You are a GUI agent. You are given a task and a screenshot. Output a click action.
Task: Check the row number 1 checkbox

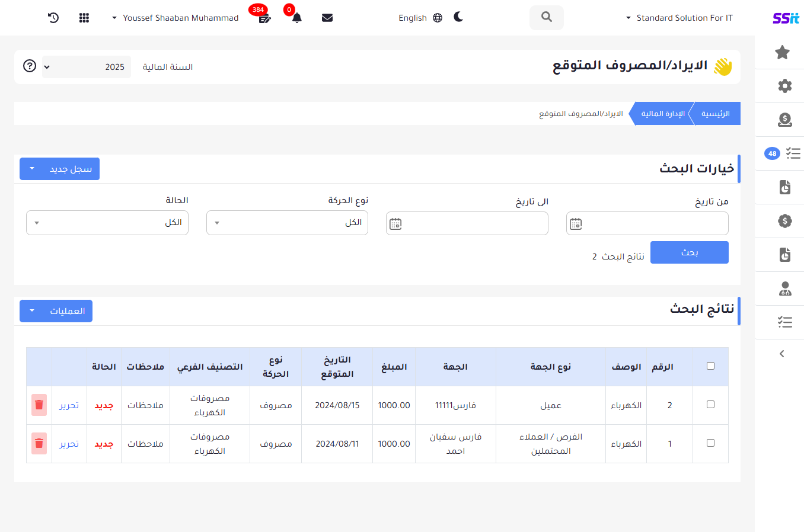pyautogui.click(x=710, y=443)
